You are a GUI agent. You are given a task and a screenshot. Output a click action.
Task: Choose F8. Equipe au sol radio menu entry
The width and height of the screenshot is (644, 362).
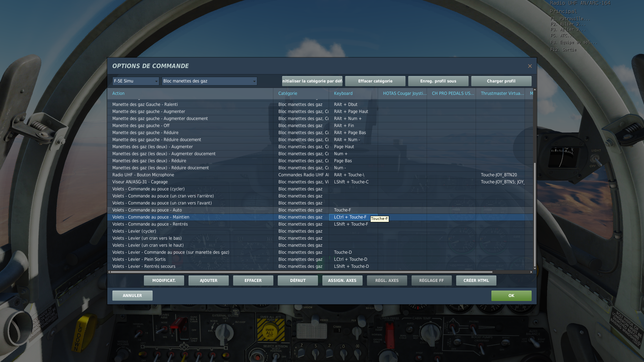[x=574, y=42]
